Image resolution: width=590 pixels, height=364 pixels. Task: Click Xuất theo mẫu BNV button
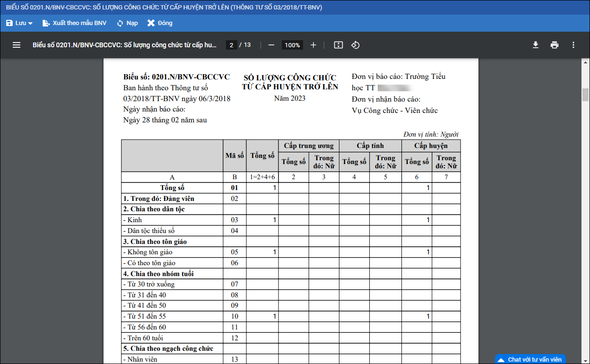click(x=74, y=23)
